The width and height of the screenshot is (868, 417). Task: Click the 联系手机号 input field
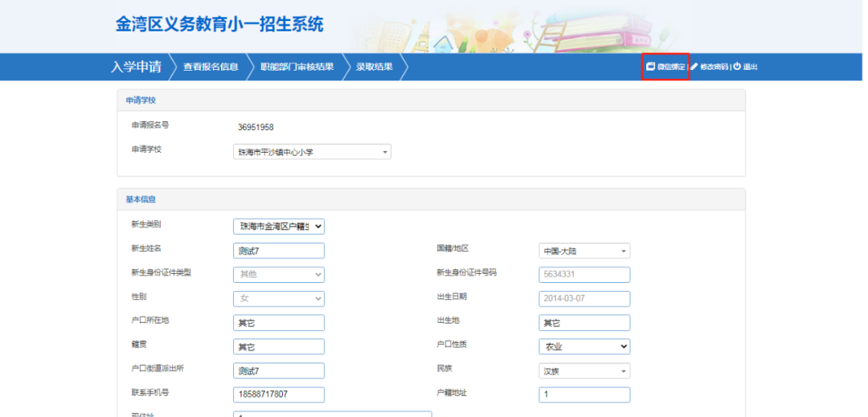point(278,395)
